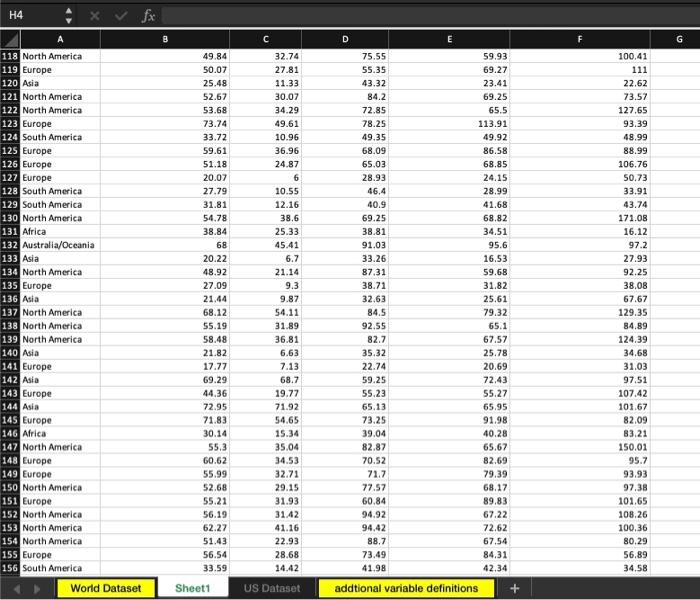
Task: Open the US Dataset sheet tab
Action: [272, 588]
